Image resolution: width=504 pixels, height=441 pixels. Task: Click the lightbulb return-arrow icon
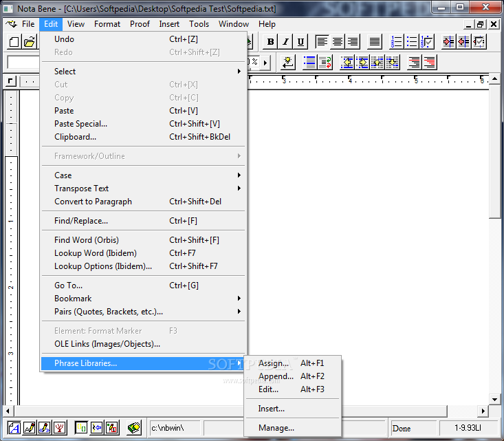point(287,63)
